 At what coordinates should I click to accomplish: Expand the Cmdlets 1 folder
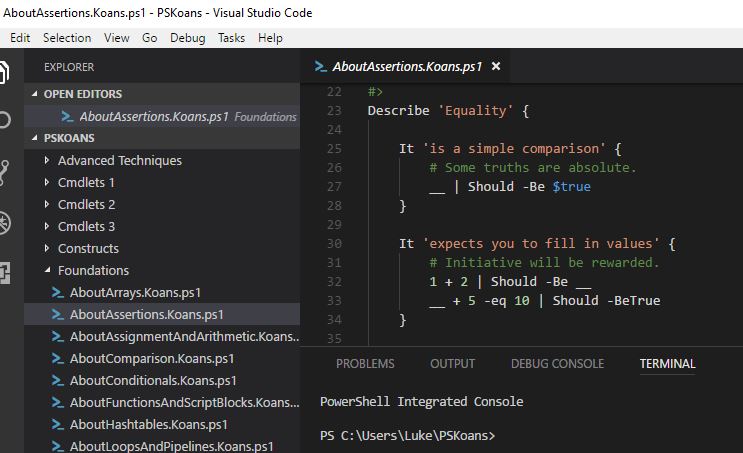click(x=46, y=182)
